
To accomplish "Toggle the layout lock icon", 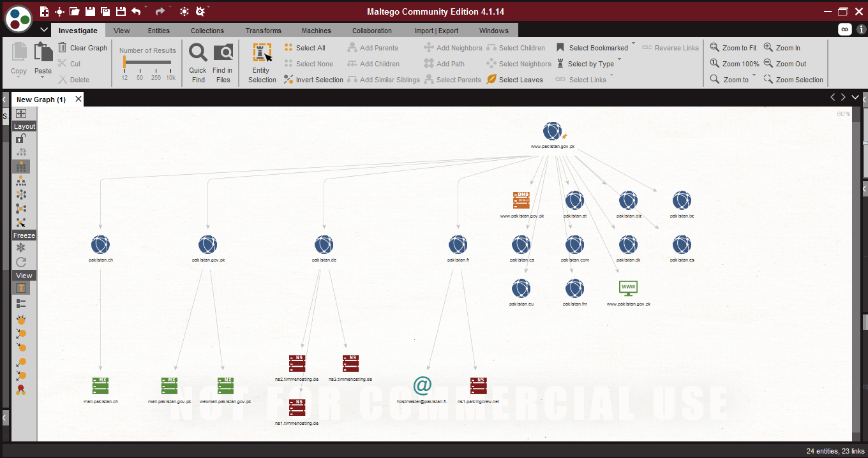I will [21, 138].
